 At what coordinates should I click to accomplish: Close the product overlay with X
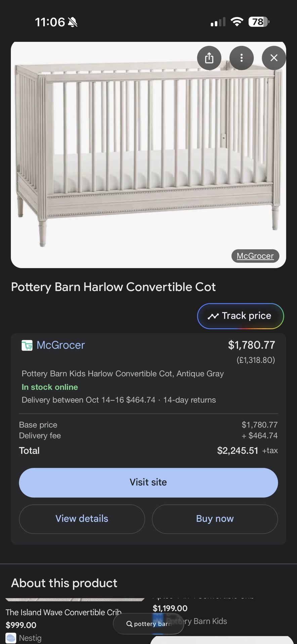coord(274,58)
